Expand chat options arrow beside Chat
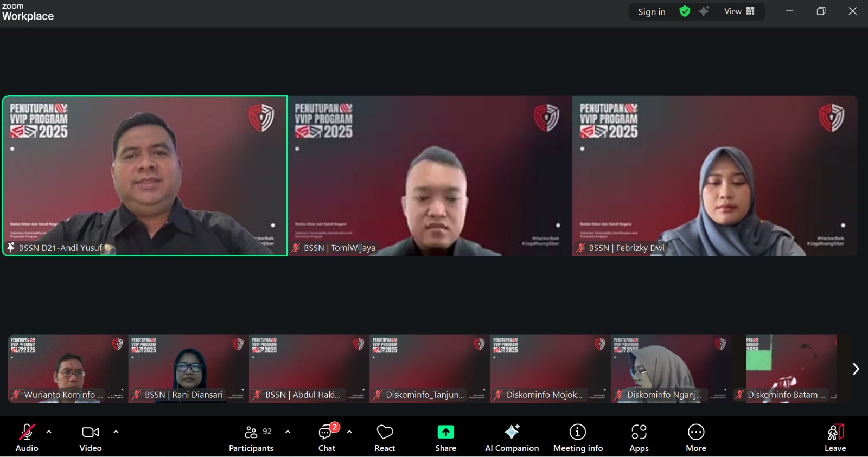The image size is (868, 457). (349, 432)
